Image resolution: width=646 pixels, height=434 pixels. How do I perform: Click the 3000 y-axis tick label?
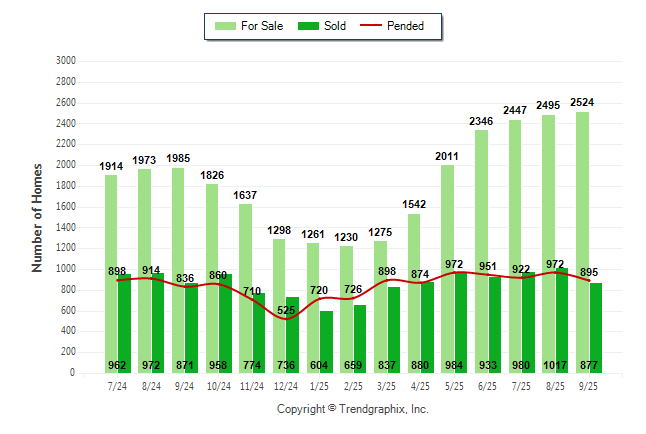coord(66,61)
